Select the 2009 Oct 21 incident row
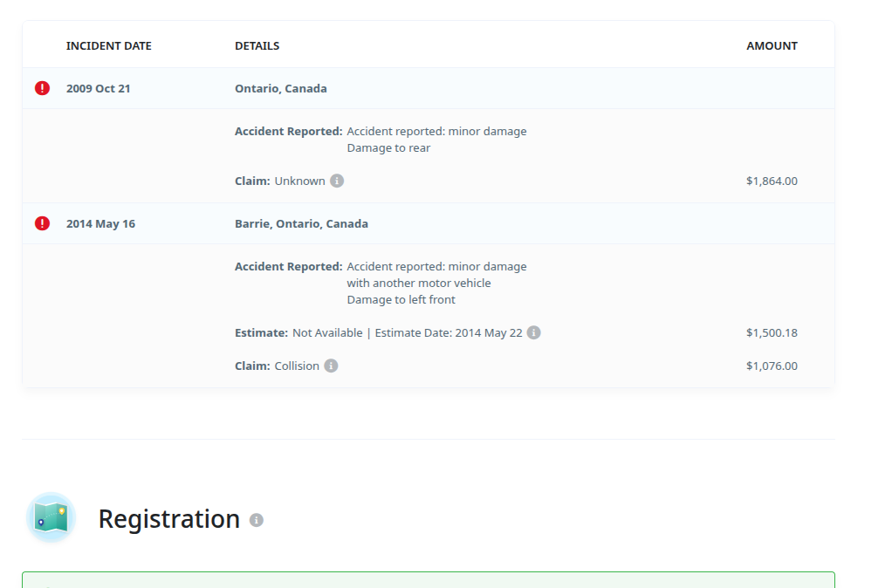The height and width of the screenshot is (588, 892). 429,88
